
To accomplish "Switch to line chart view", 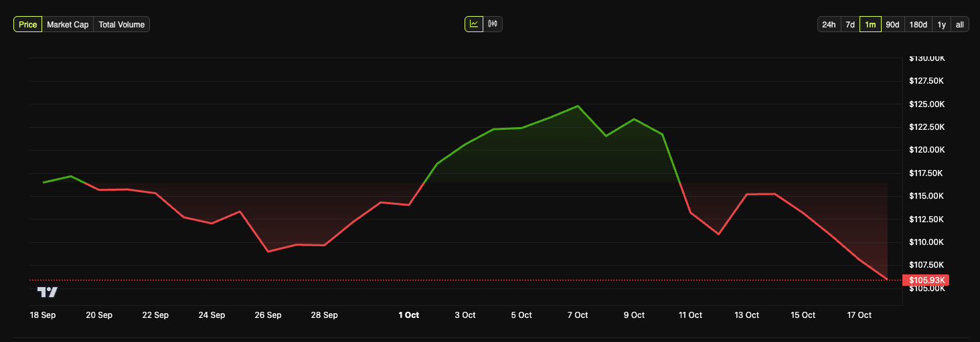I will 474,24.
